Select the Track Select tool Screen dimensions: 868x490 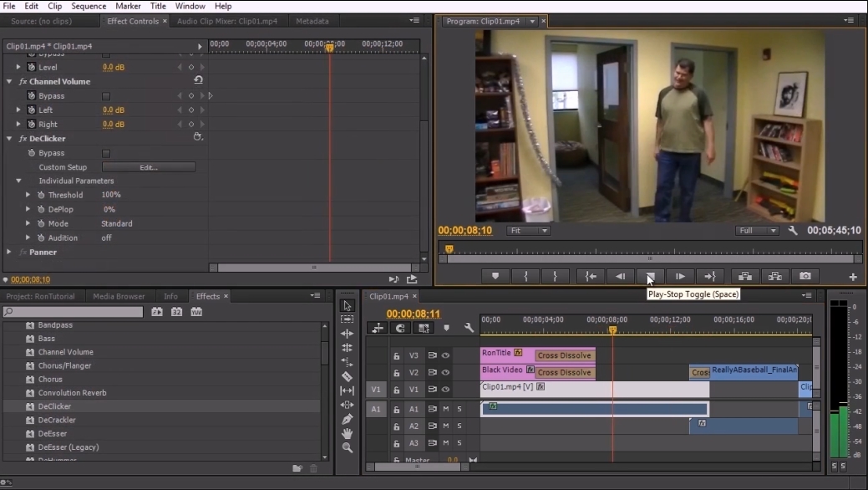coord(347,319)
